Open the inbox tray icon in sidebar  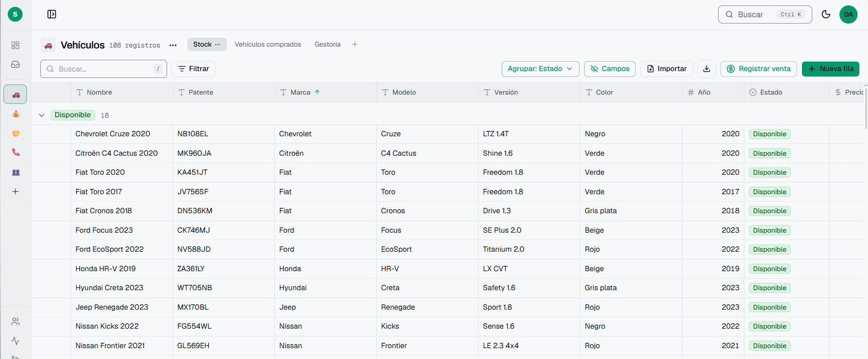(15, 64)
